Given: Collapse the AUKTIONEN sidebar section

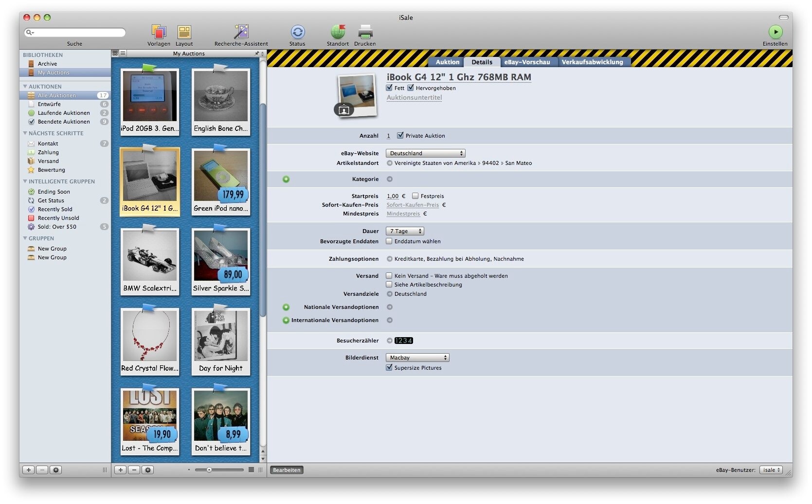Looking at the screenshot, I should coord(25,87).
